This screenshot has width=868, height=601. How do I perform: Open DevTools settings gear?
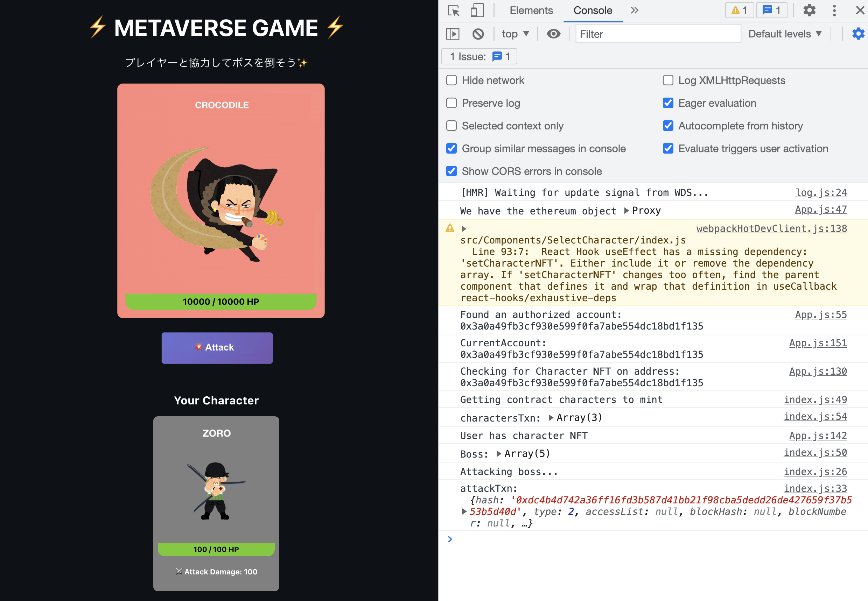[809, 10]
